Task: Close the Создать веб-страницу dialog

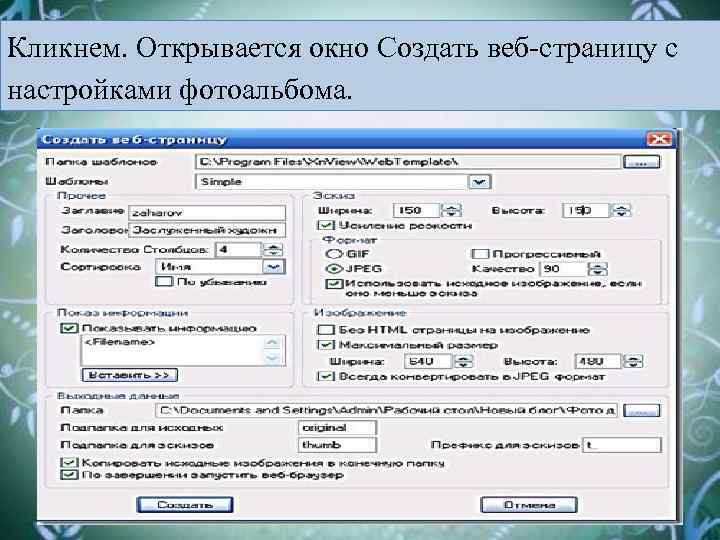Action: click(x=658, y=139)
